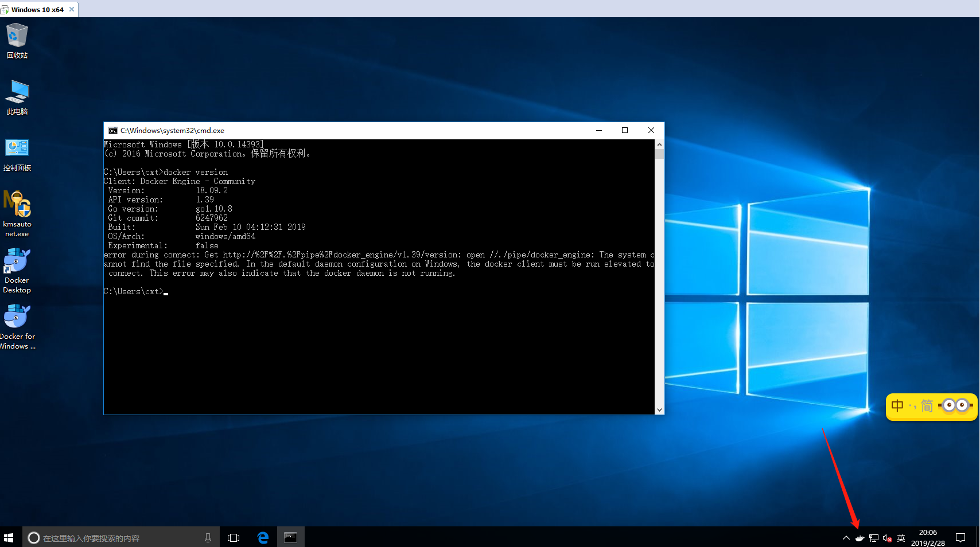Launch Microsoft Edge from the taskbar

click(x=263, y=537)
